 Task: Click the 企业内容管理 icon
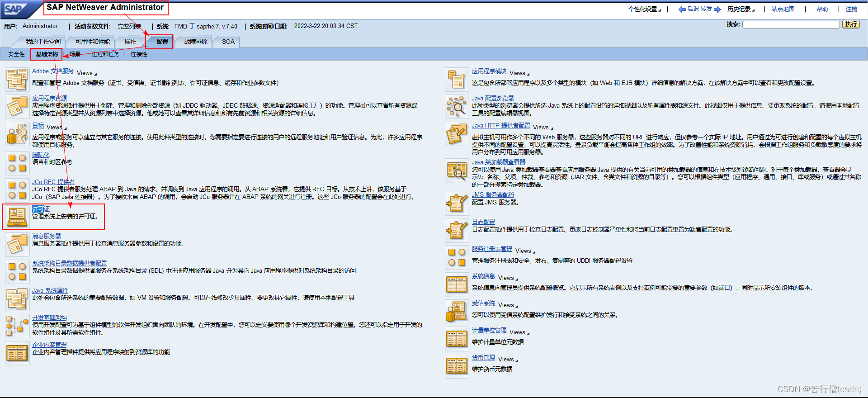(x=17, y=353)
